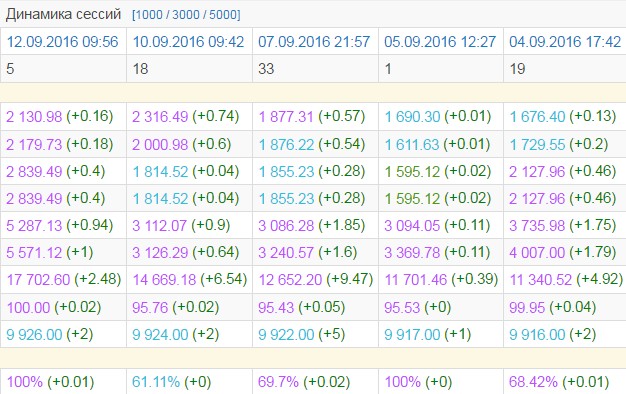This screenshot has height=394, width=626.
Task: Click the 1000 sessions link
Action: (149, 15)
